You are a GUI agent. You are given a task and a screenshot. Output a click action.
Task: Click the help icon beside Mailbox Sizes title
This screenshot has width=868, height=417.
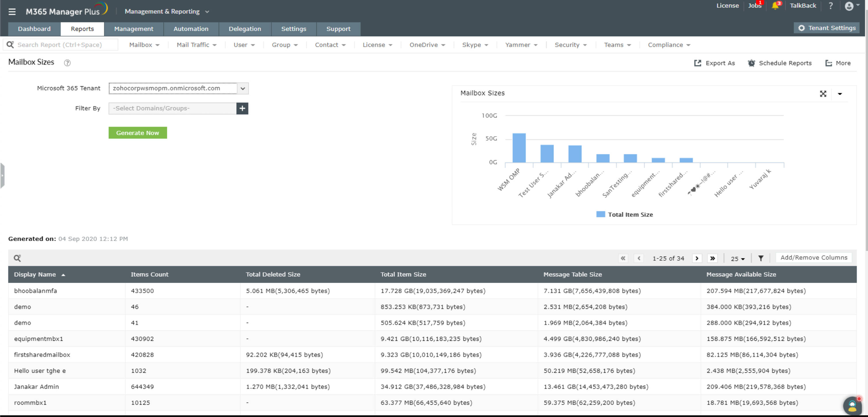tap(67, 63)
